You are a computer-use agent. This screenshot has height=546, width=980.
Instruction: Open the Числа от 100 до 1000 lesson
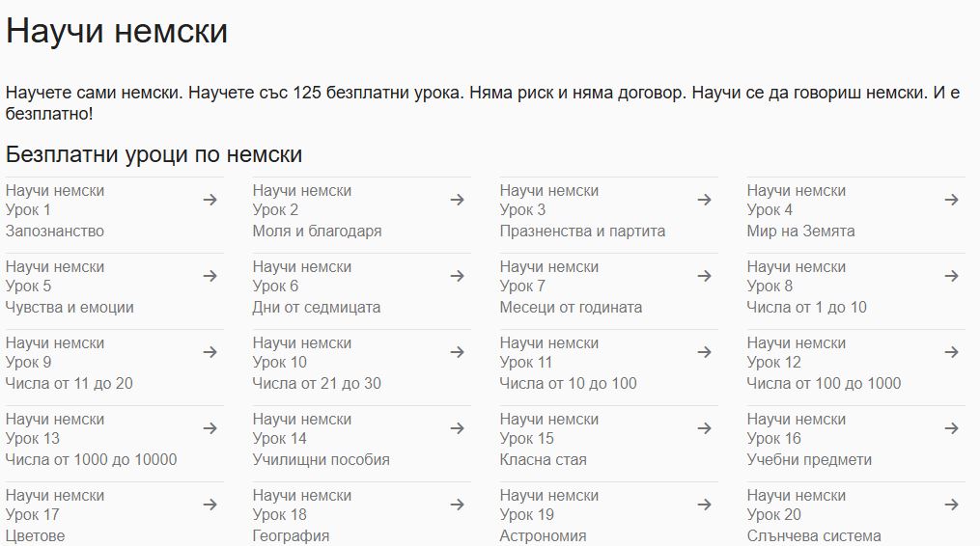coord(824,383)
